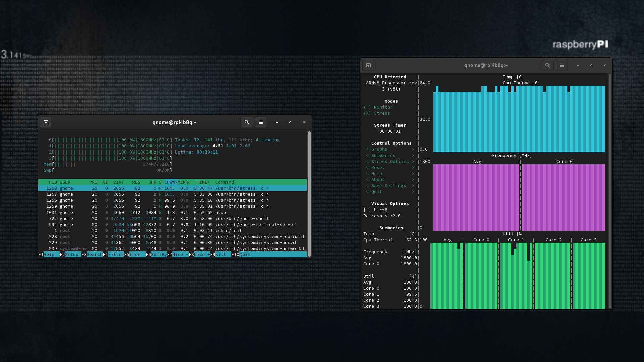Sort by CPU% column header in htop
644x362 pixels.
click(171, 182)
